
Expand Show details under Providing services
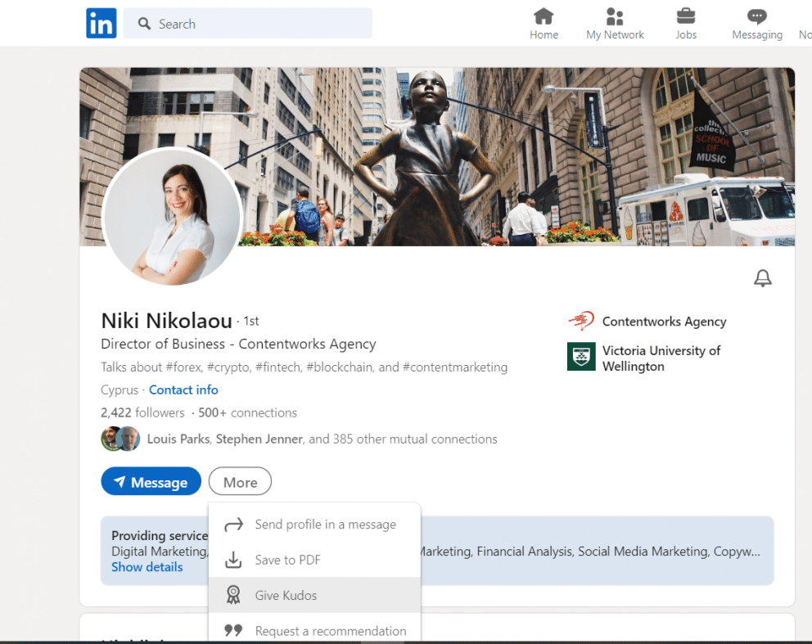(x=147, y=566)
